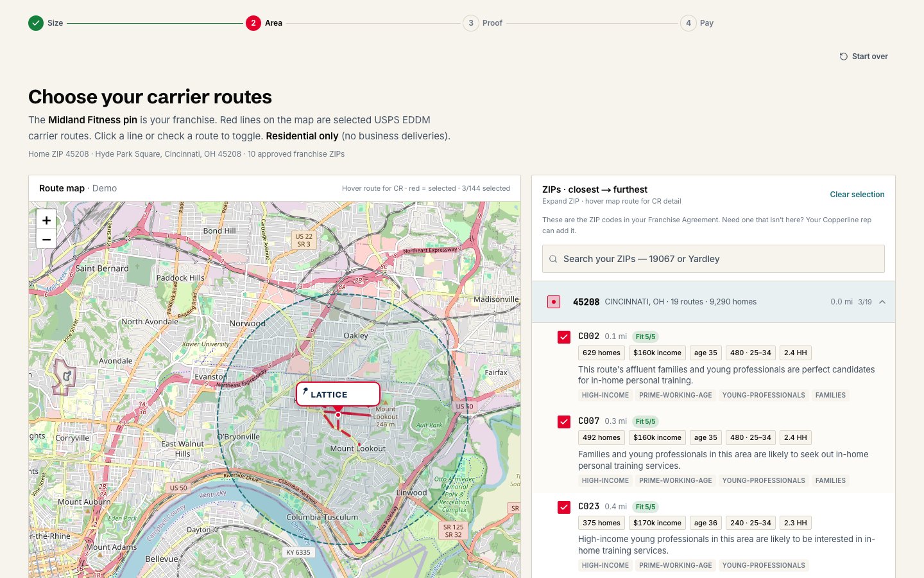Viewport: 924px width, 578px height.
Task: Click the C023 route code
Action: [x=588, y=507]
